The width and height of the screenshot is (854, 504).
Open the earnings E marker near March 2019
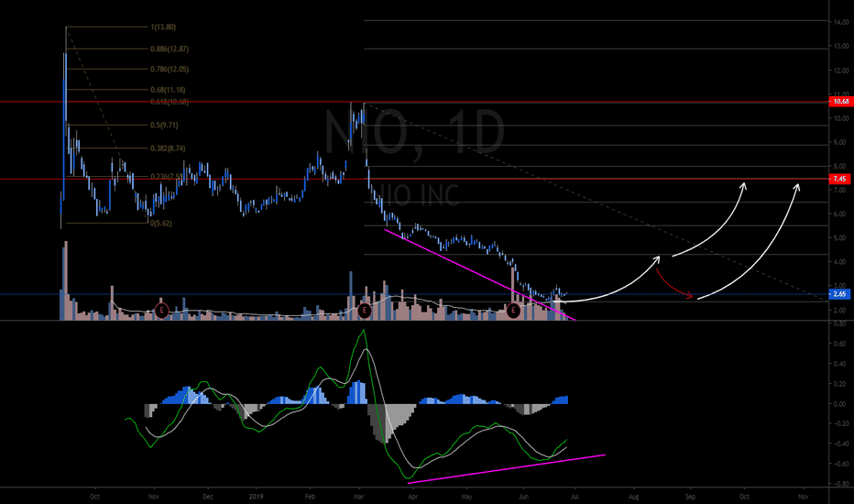(365, 312)
